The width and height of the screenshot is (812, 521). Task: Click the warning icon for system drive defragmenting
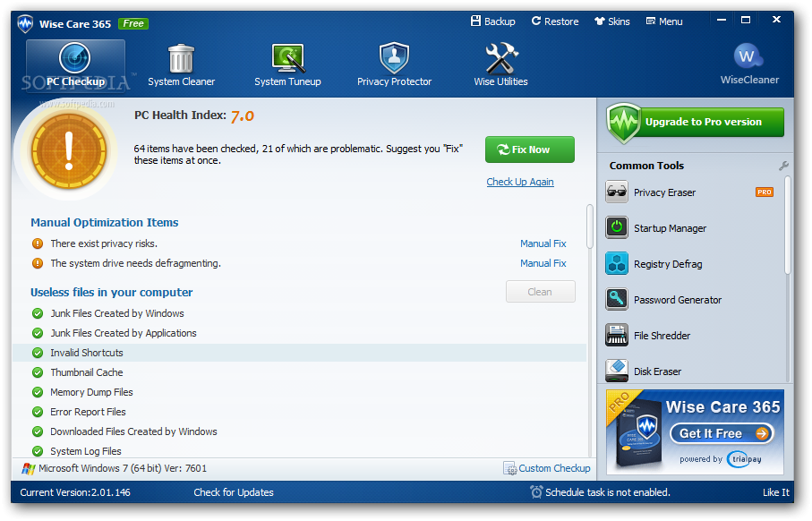coord(38,263)
